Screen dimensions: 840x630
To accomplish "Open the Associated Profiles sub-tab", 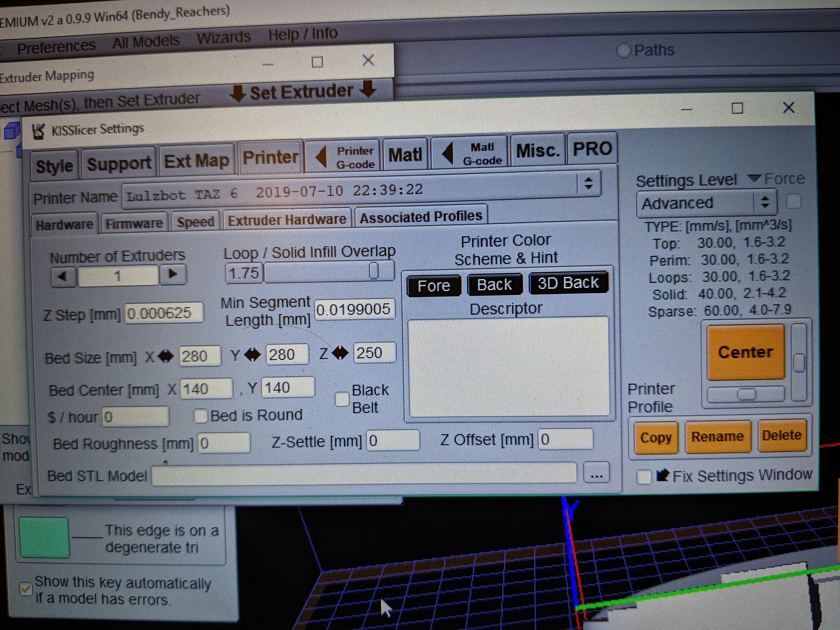I will point(421,216).
